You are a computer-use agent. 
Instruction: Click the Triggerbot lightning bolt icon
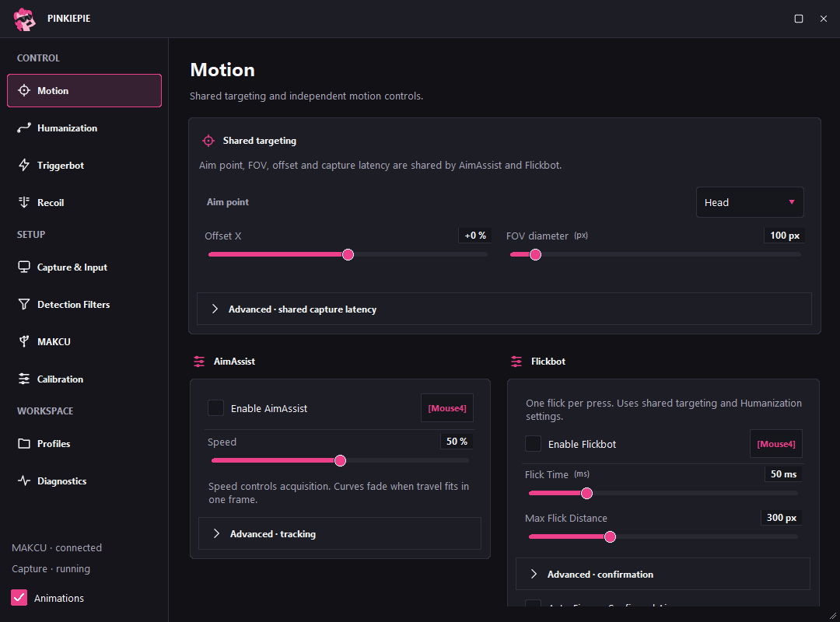[24, 165]
